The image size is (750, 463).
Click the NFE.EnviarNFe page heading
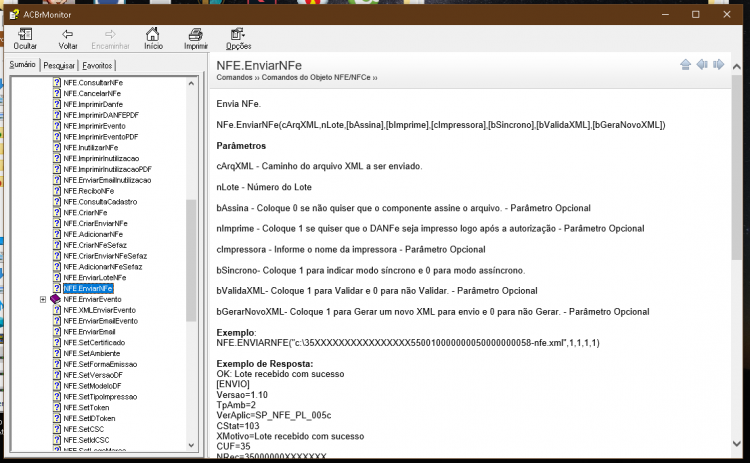click(x=259, y=66)
